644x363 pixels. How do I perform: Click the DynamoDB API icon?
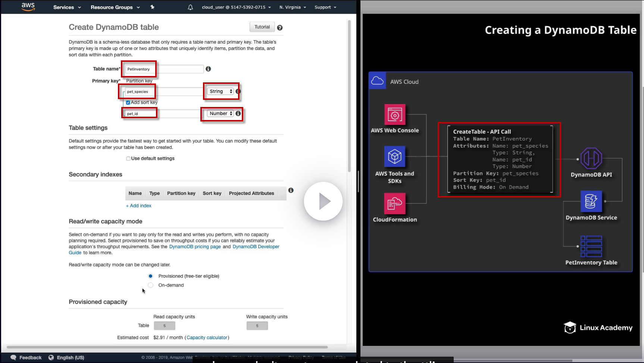tap(591, 158)
